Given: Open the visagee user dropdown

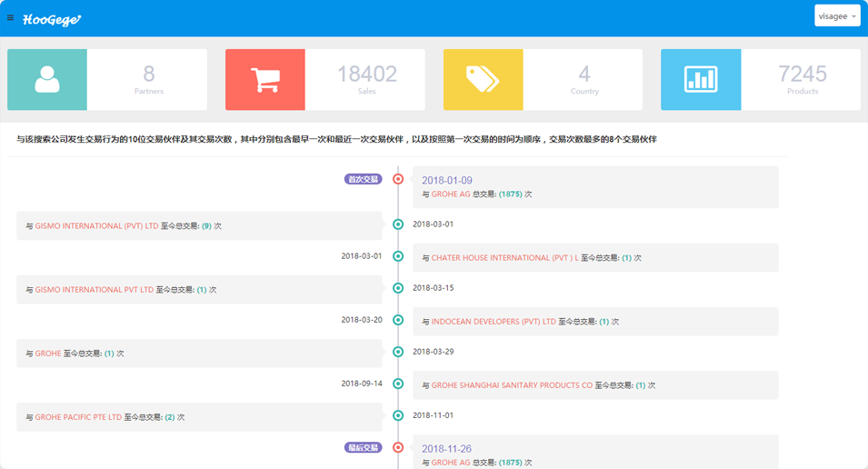Looking at the screenshot, I should (837, 16).
